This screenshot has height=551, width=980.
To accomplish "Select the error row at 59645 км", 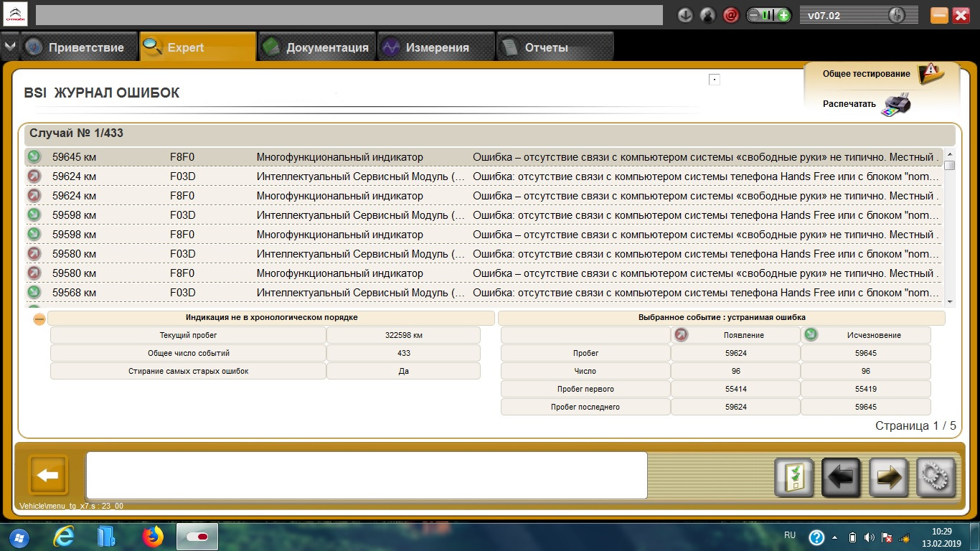I will tap(484, 157).
